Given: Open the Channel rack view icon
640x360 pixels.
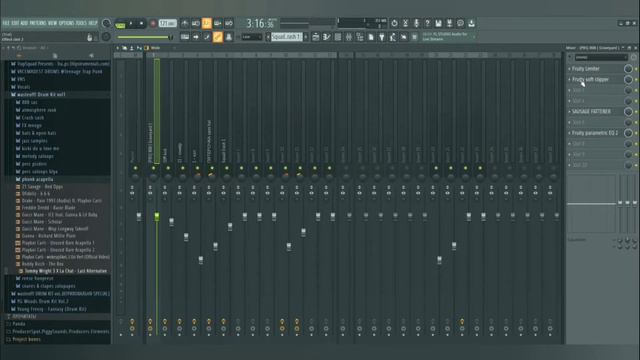Looking at the screenshot, I should (338, 37).
